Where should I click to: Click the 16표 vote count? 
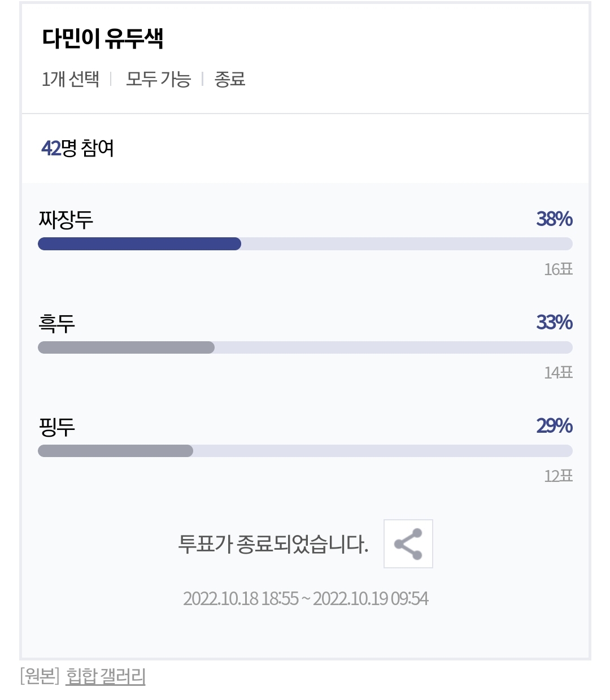(x=559, y=269)
